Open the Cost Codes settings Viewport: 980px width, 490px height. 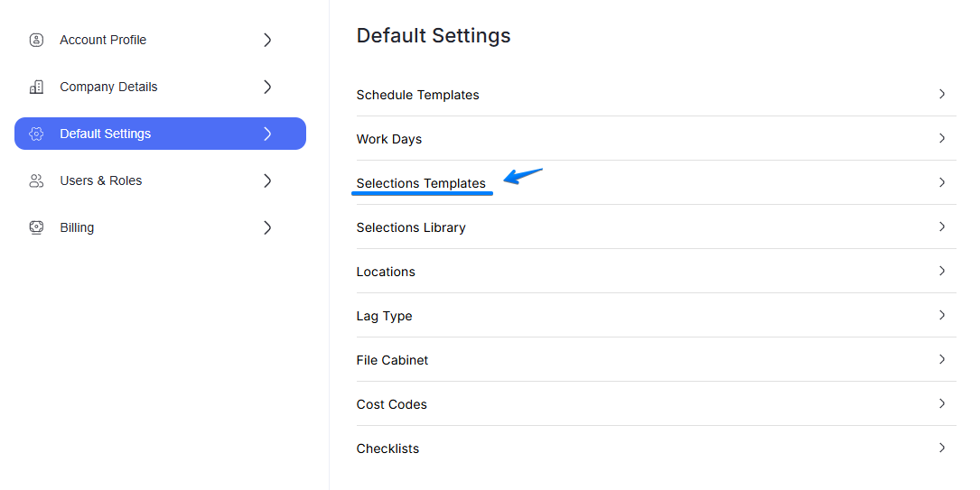392,404
